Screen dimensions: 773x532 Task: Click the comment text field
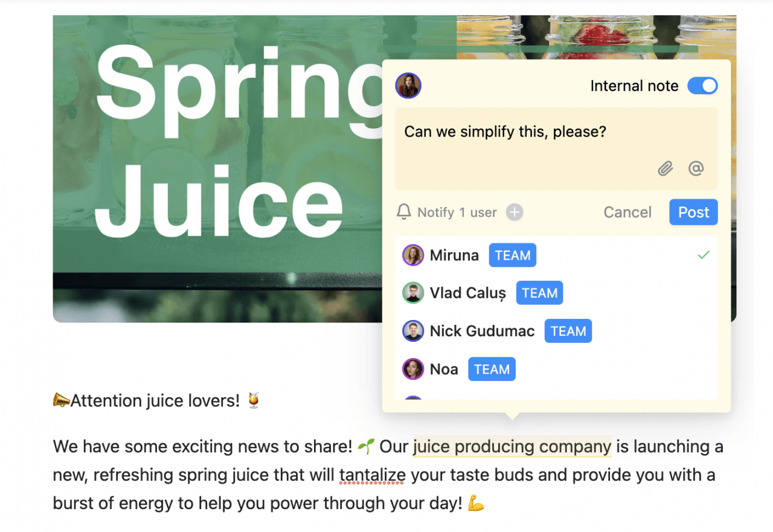tap(556, 149)
